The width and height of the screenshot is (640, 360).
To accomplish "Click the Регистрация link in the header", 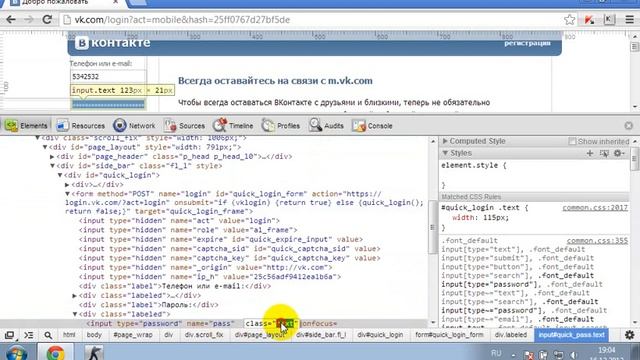I will tap(527, 43).
